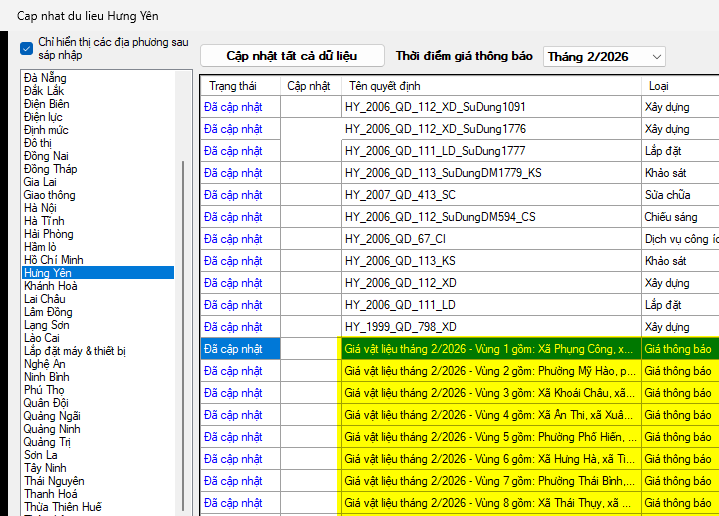This screenshot has height=516, width=719.
Task: Select 'Hà Nội' in the province list
Action: click(x=40, y=208)
